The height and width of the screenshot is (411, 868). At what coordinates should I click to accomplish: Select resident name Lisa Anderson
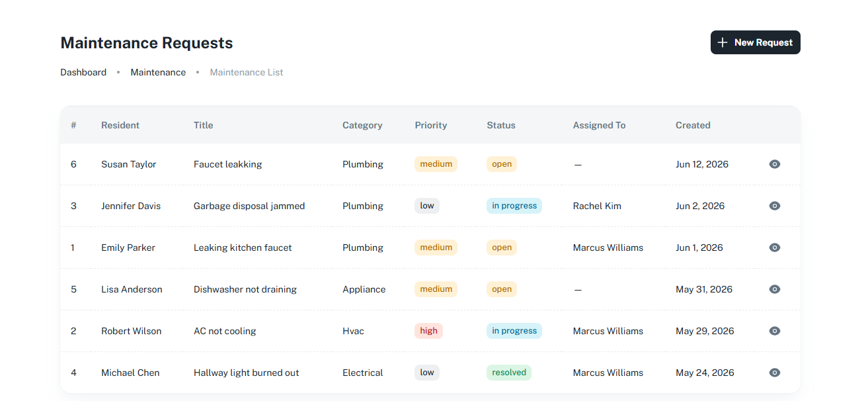132,289
